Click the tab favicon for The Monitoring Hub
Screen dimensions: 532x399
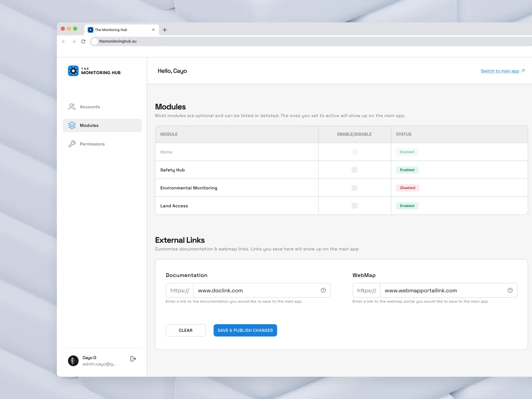(90, 30)
